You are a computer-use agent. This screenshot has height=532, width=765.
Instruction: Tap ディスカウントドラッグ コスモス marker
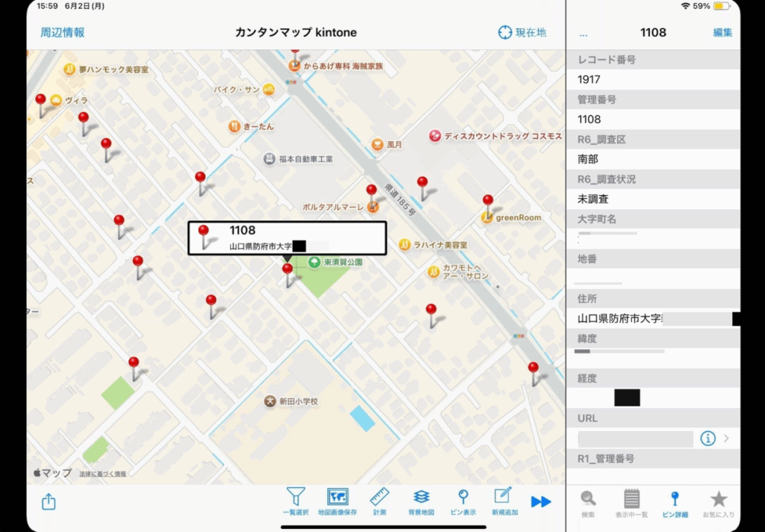[x=435, y=136]
